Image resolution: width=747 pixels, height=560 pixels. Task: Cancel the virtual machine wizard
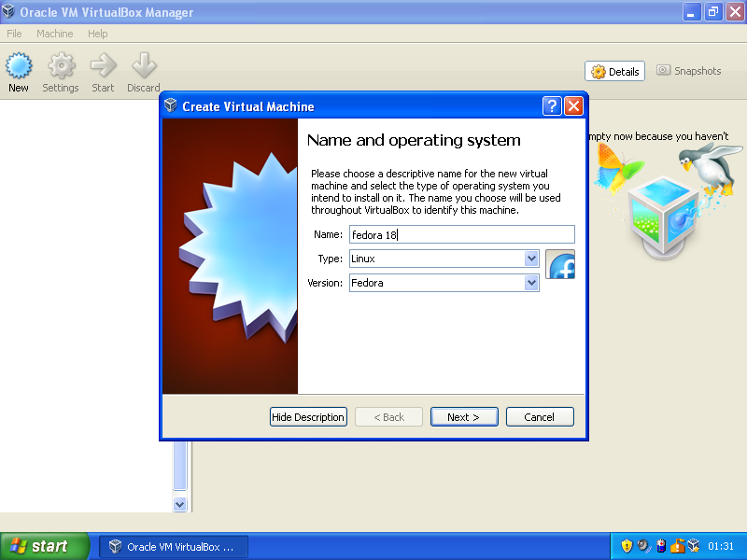click(540, 417)
